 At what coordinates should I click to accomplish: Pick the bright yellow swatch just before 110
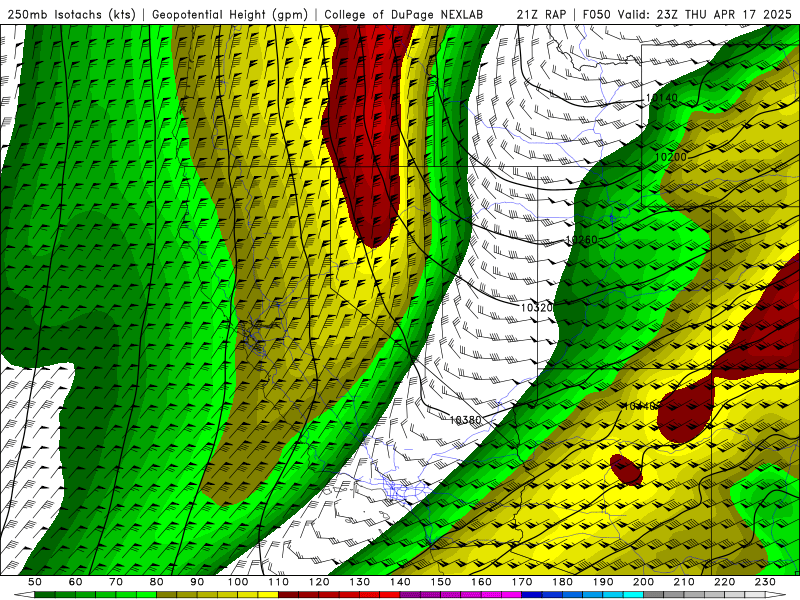pyautogui.click(x=268, y=595)
